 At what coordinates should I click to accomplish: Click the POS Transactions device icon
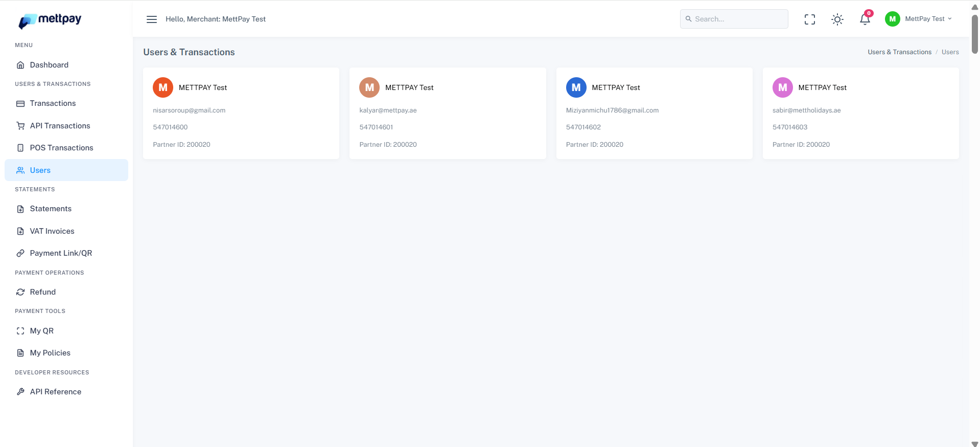click(x=20, y=148)
